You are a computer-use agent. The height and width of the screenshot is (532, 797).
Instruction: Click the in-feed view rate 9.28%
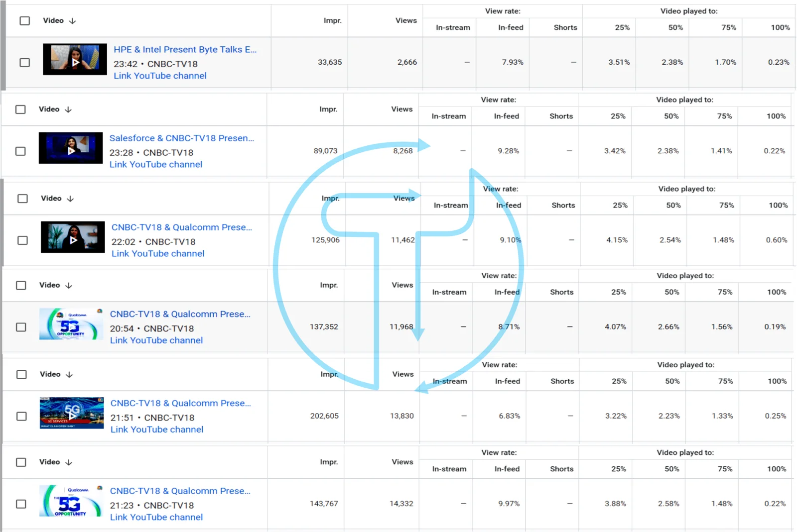pos(509,151)
